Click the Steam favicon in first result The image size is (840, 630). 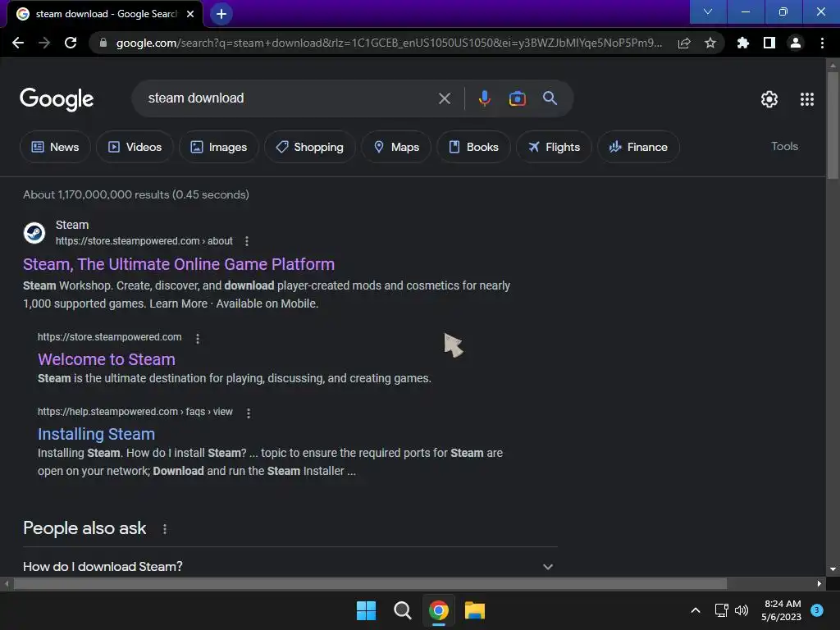click(34, 233)
